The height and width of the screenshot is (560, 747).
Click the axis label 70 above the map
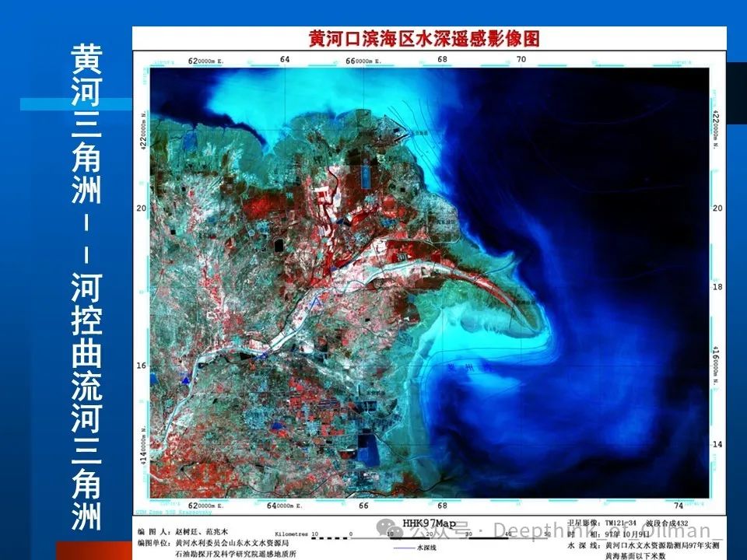tap(521, 59)
